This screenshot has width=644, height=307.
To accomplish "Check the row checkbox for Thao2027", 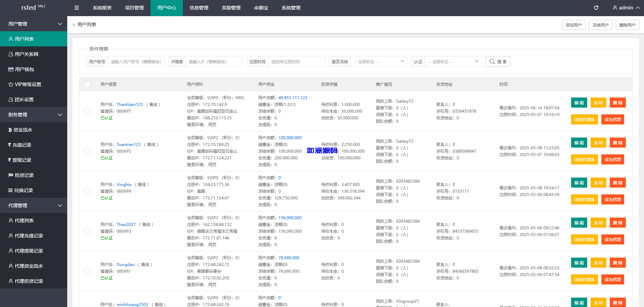I will point(87,231).
